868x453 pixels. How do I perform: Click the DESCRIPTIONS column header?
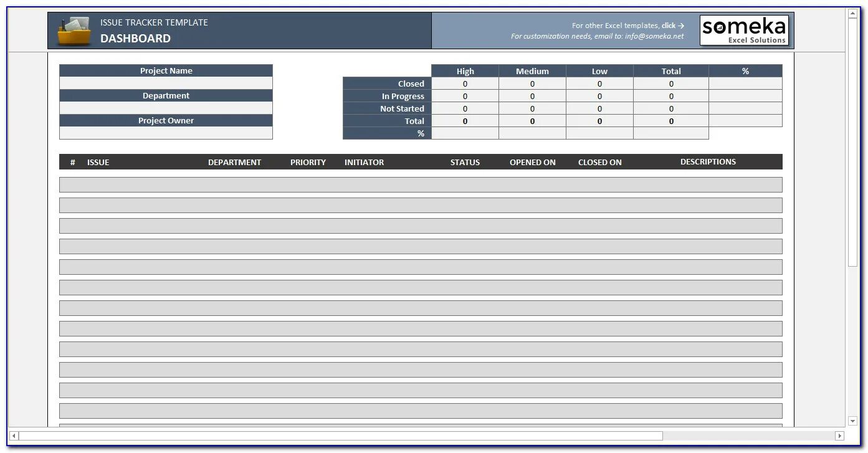coord(708,161)
